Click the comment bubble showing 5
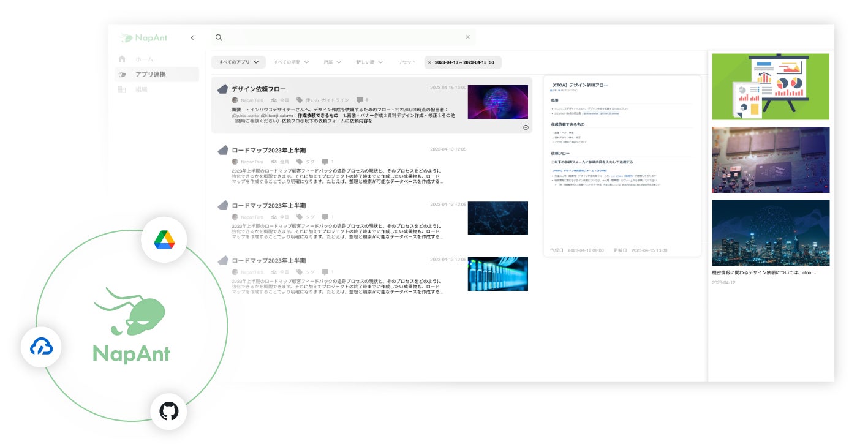 (x=360, y=100)
